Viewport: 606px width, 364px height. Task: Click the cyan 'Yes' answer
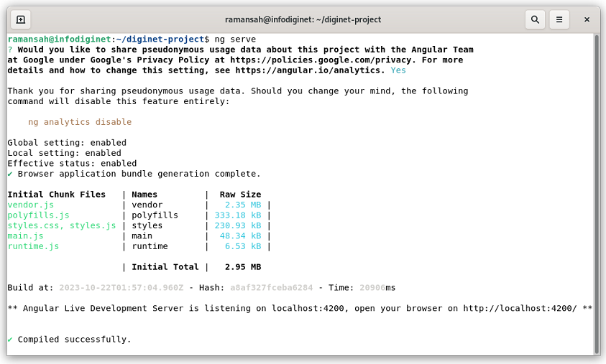(398, 70)
